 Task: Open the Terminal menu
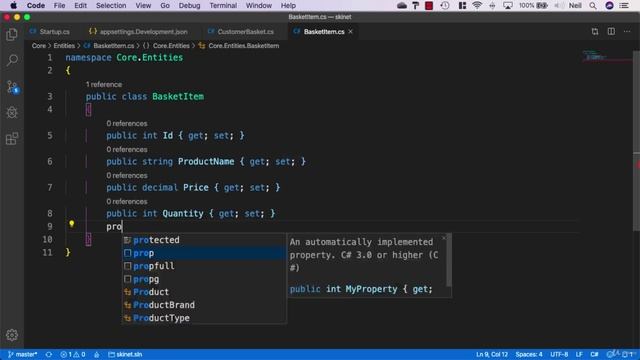(223, 5)
